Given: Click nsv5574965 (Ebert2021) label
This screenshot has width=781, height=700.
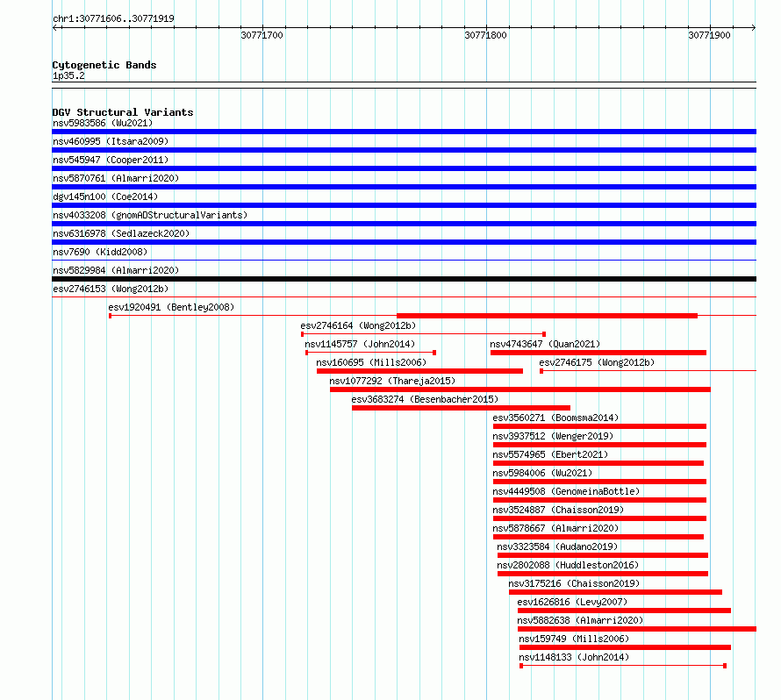Looking at the screenshot, I should [x=550, y=454].
